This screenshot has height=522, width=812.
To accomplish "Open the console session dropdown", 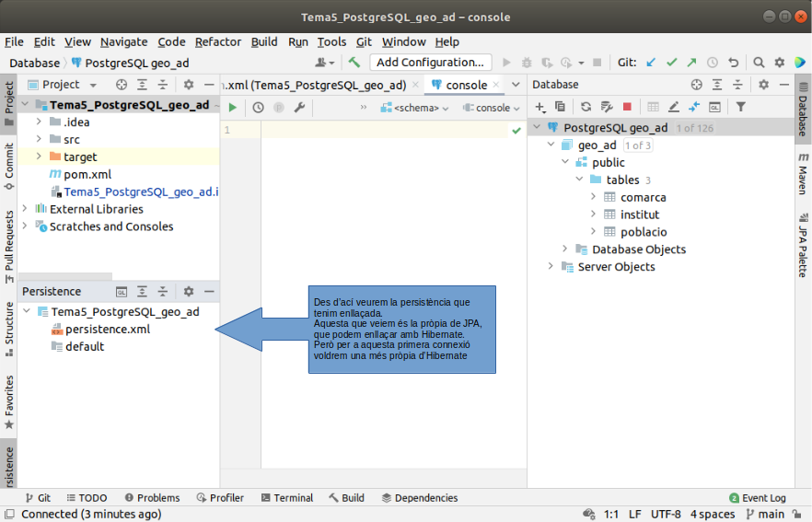I will click(x=492, y=108).
